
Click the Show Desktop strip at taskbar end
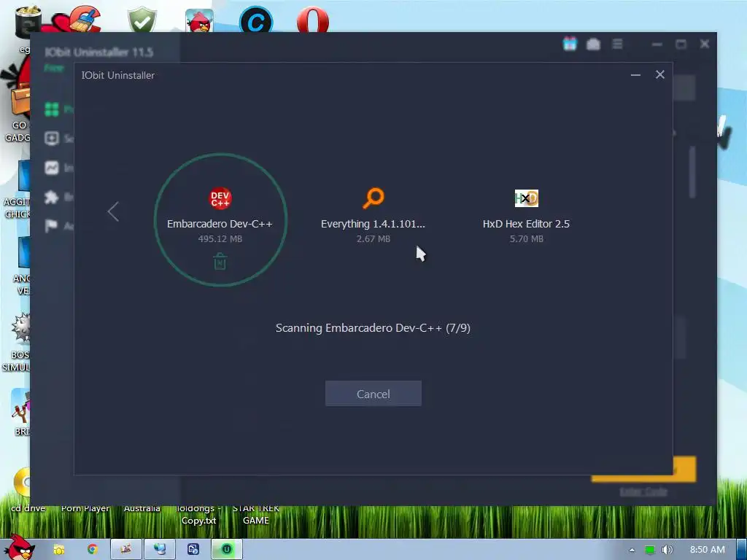coord(742,550)
